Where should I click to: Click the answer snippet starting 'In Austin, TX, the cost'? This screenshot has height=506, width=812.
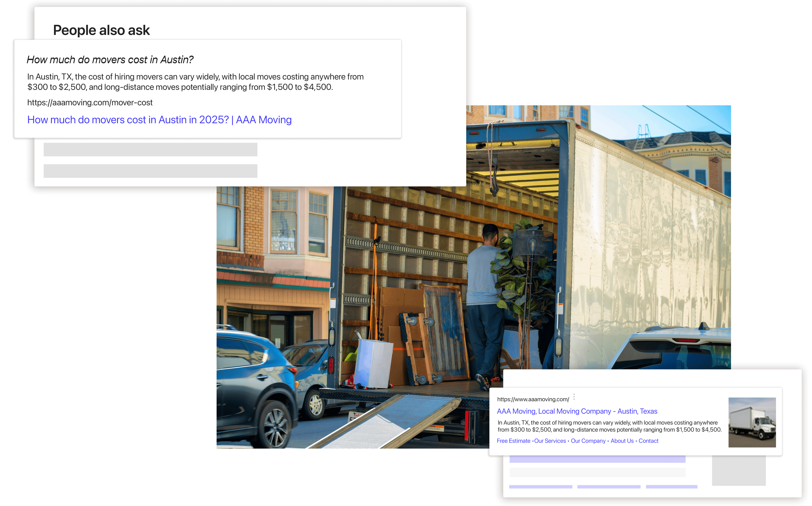point(195,82)
